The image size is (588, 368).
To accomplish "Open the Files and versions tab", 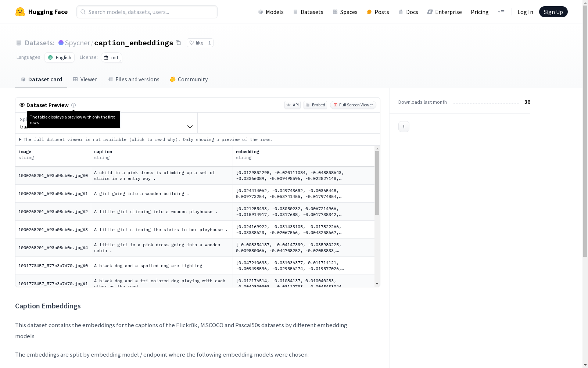I will (133, 79).
